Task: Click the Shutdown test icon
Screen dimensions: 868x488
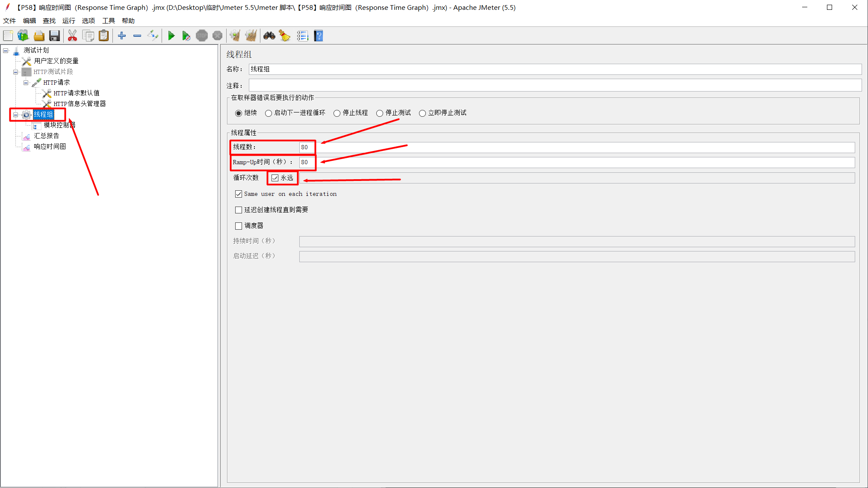Action: (x=217, y=36)
